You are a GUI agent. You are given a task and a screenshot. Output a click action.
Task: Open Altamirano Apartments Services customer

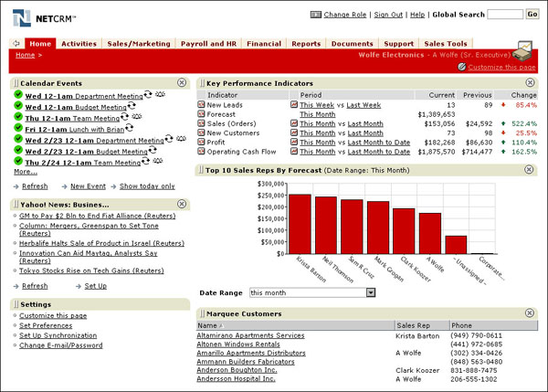250,335
